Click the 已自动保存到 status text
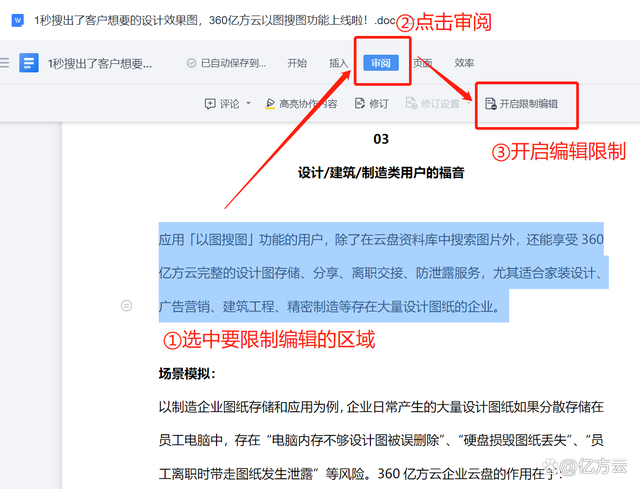 233,63
